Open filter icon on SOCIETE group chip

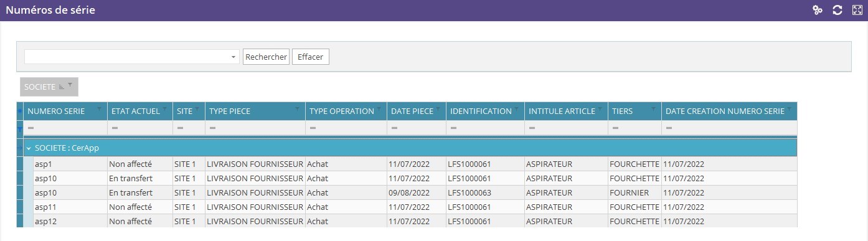pyautogui.click(x=70, y=84)
